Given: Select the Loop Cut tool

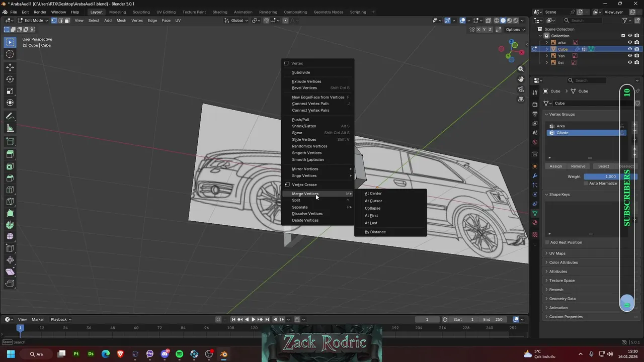Looking at the screenshot, I should tap(10, 190).
